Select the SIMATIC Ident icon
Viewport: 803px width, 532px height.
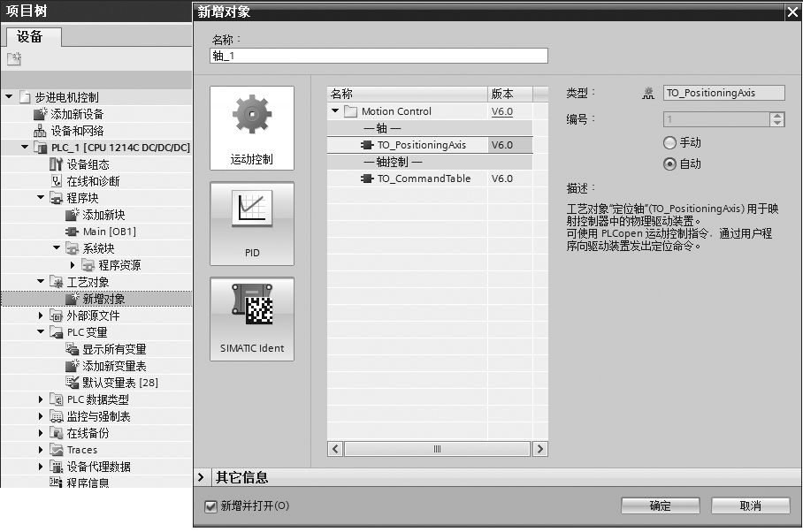click(252, 319)
